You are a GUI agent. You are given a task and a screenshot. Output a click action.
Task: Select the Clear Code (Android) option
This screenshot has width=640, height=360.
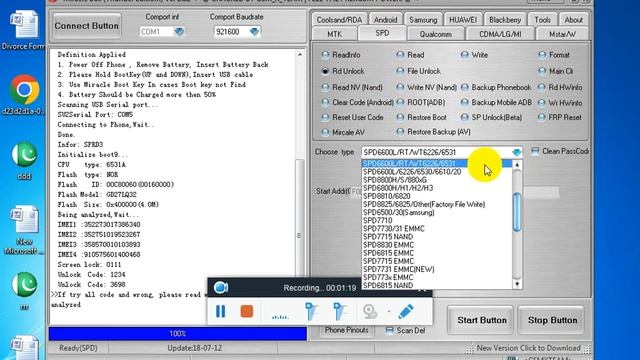[x=358, y=102]
